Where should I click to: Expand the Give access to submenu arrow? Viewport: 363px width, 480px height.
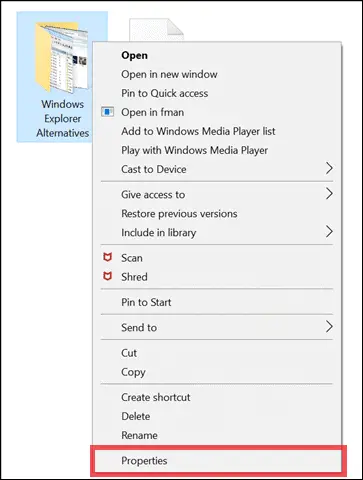tap(329, 194)
